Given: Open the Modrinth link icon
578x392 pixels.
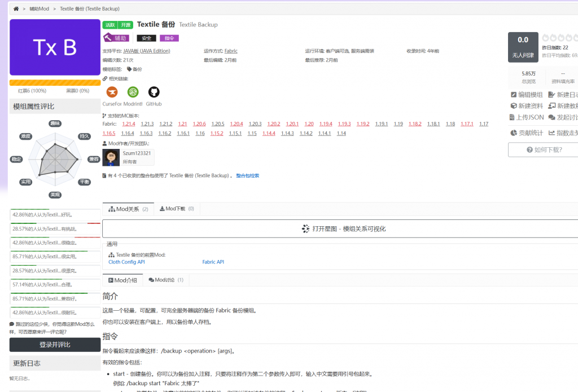Looking at the screenshot, I should 133,92.
